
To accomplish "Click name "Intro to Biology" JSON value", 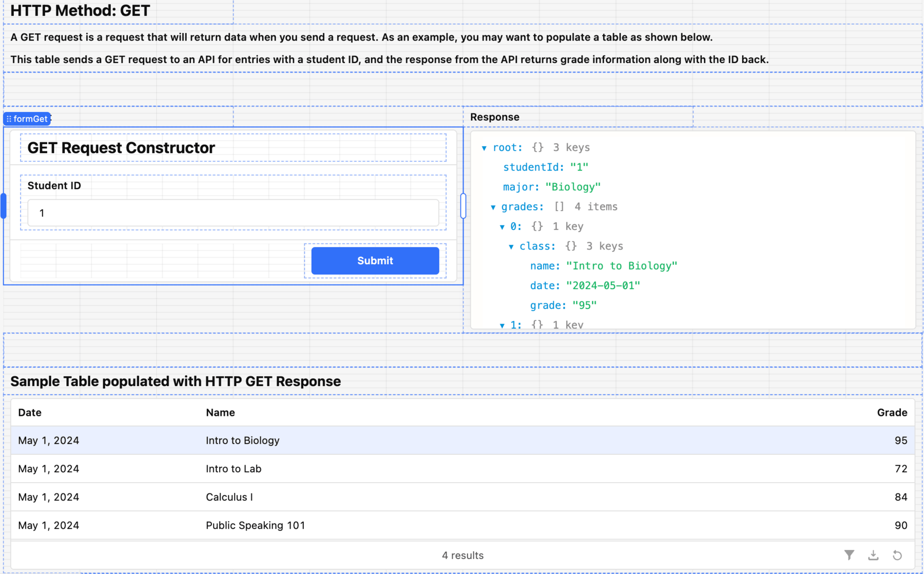I will click(x=622, y=266).
